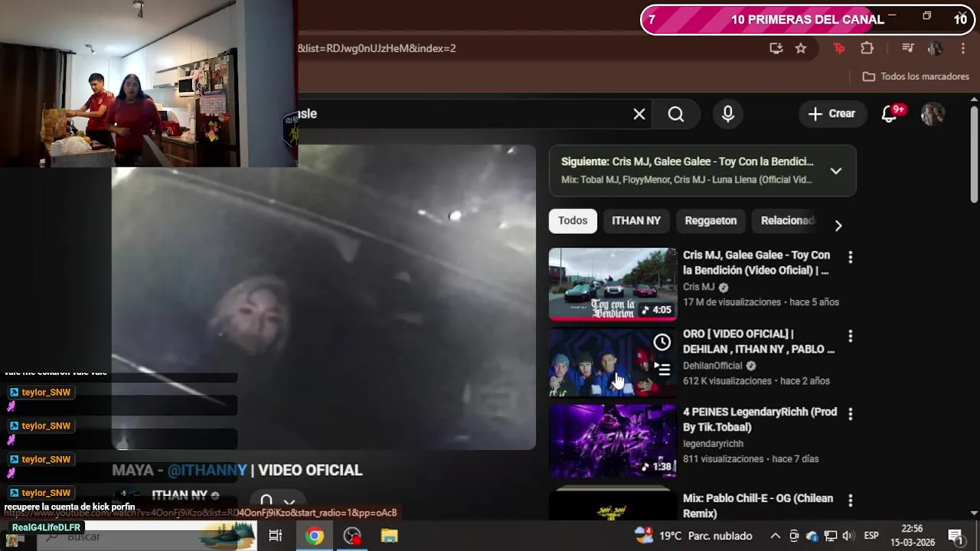This screenshot has height=551, width=980.
Task: Switch the ESP input language indicator
Action: click(x=871, y=536)
